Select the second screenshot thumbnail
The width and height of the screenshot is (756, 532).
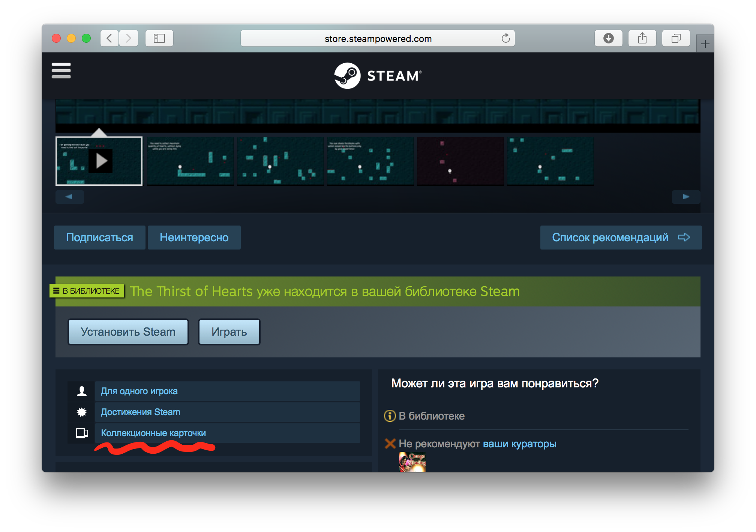click(x=190, y=161)
